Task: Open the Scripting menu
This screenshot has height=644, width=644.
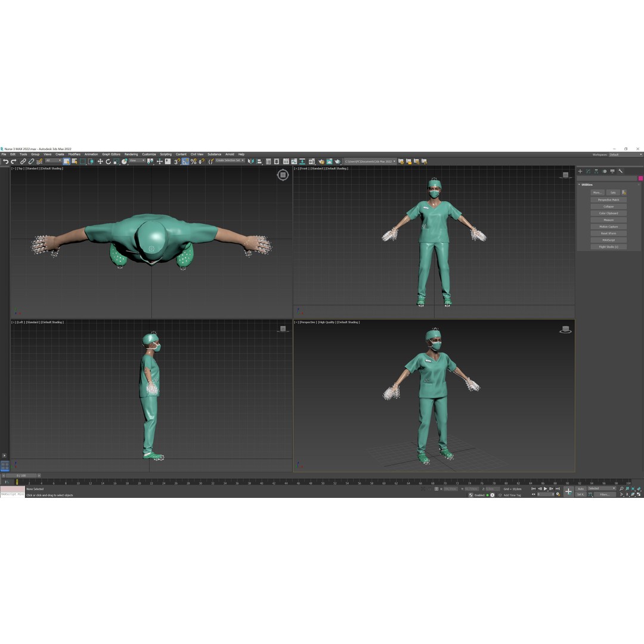Action: 166,154
